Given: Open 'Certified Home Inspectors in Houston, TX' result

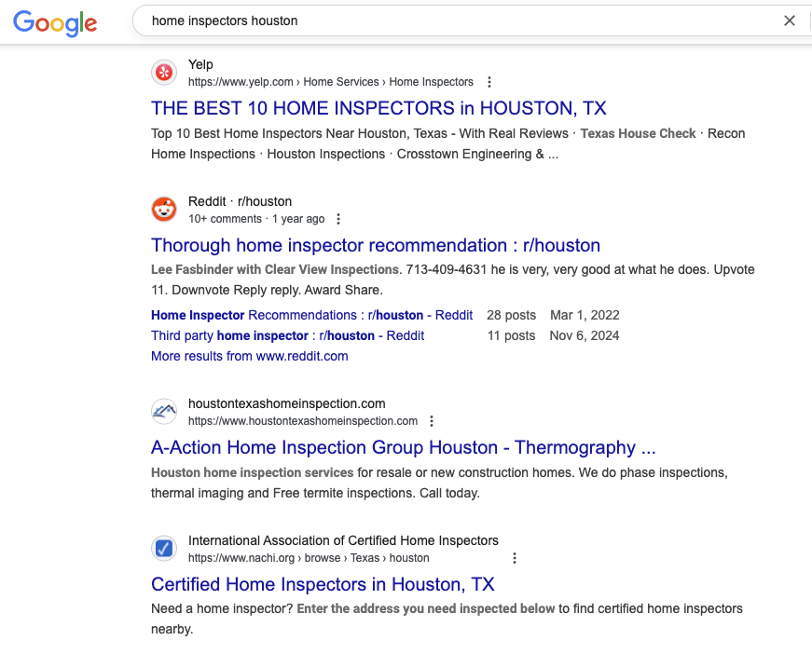Looking at the screenshot, I should pyautogui.click(x=323, y=584).
